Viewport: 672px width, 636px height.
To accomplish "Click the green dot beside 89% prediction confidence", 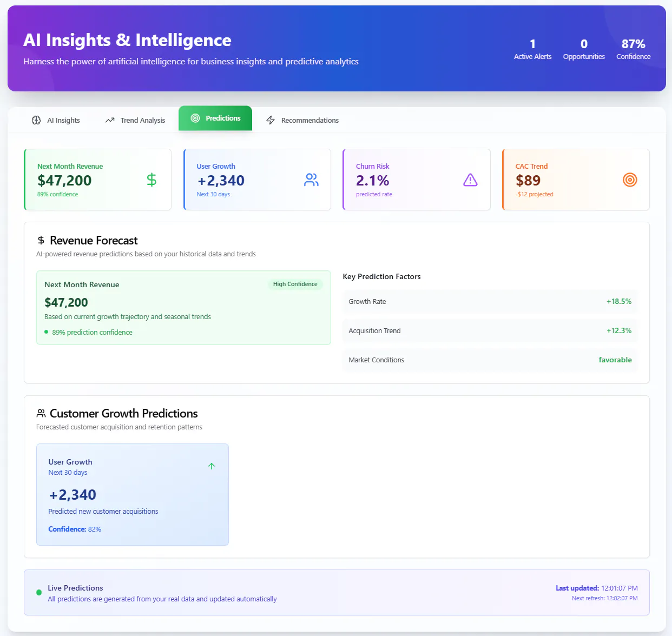I will [x=46, y=332].
